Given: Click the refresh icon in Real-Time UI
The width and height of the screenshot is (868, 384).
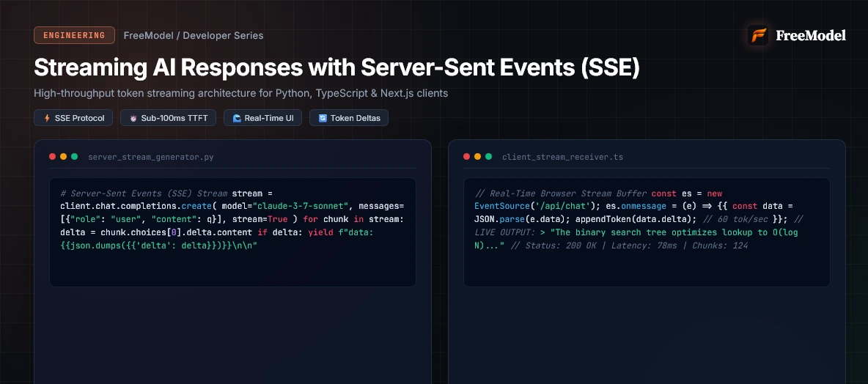Looking at the screenshot, I should [x=237, y=118].
